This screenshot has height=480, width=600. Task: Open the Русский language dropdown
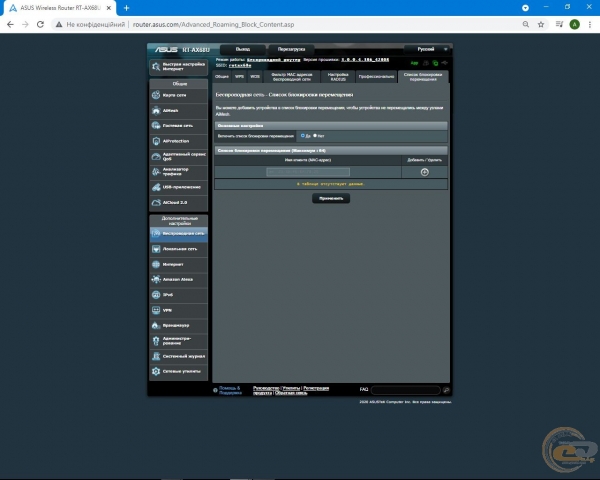[427, 49]
